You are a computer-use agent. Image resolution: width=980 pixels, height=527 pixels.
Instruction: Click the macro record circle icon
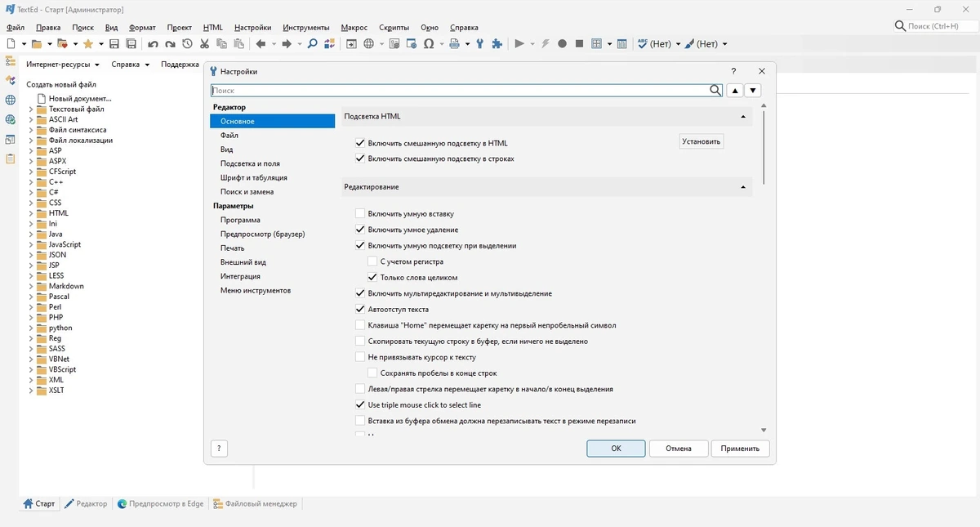(562, 44)
